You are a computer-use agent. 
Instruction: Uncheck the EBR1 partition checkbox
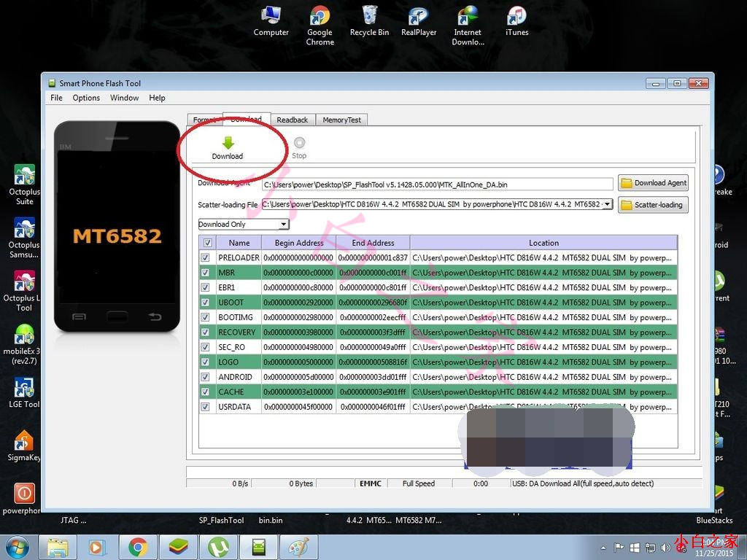tap(205, 287)
